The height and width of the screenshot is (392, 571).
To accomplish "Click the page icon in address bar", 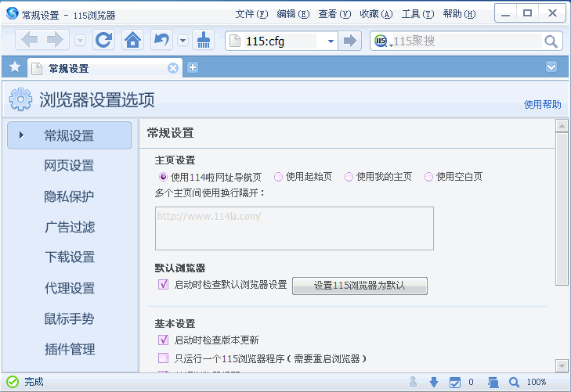I will click(235, 41).
